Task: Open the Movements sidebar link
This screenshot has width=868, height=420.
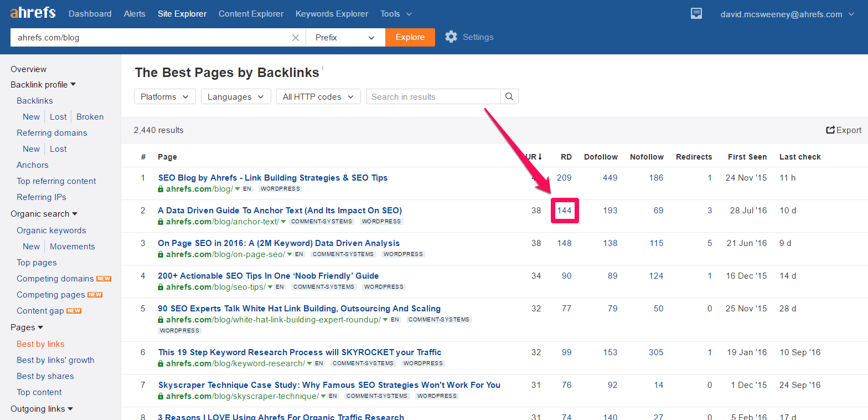Action: point(73,247)
